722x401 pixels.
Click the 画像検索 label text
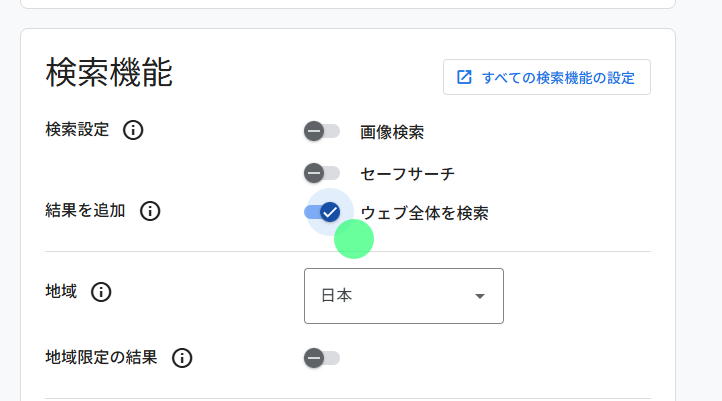click(x=392, y=132)
